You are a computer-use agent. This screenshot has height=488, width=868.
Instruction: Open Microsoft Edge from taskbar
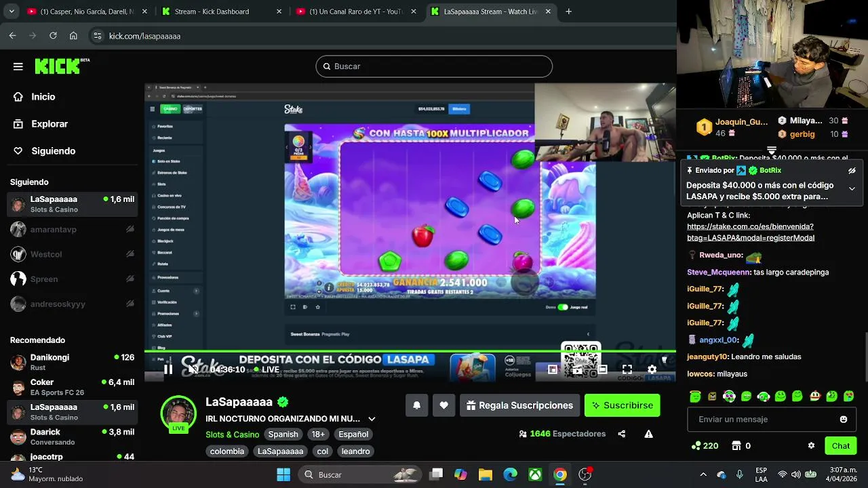(x=510, y=475)
